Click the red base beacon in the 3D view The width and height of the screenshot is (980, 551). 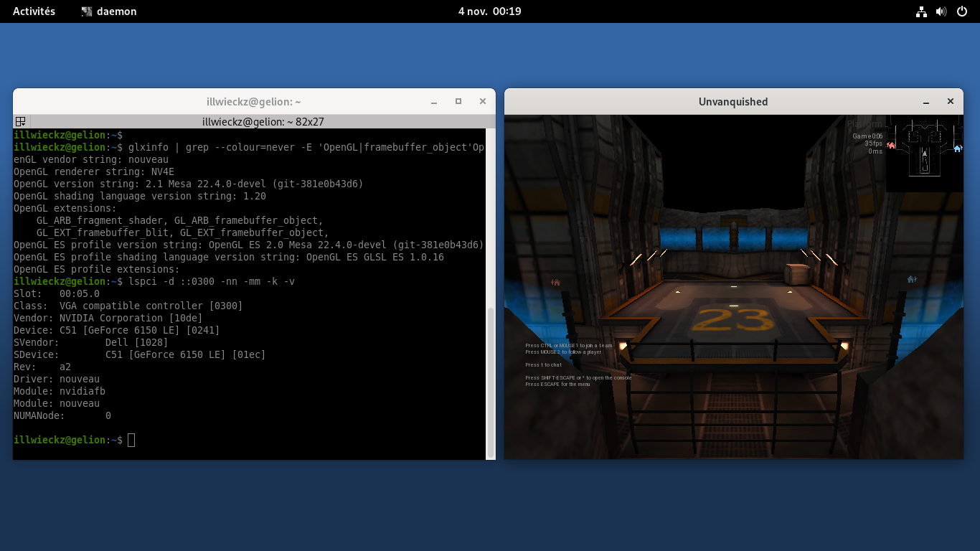click(555, 282)
